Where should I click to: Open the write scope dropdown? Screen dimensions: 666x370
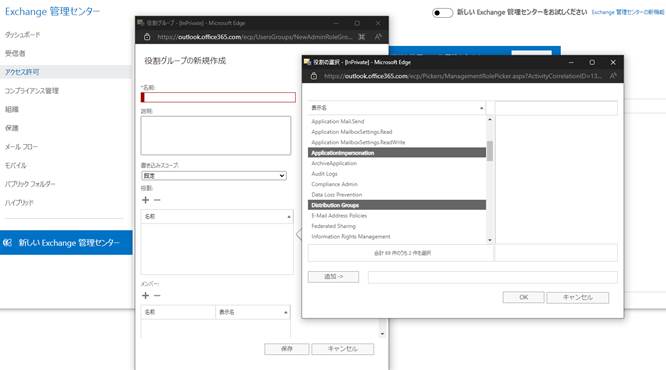[x=214, y=175]
